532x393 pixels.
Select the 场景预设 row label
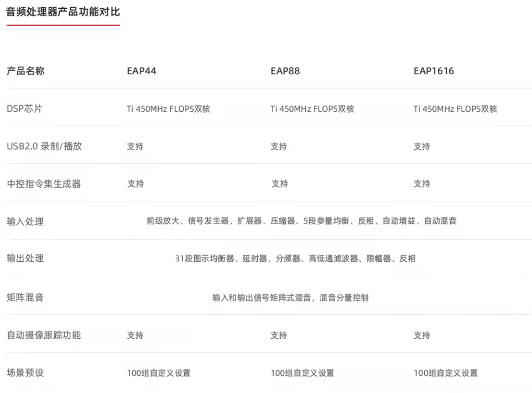25,373
